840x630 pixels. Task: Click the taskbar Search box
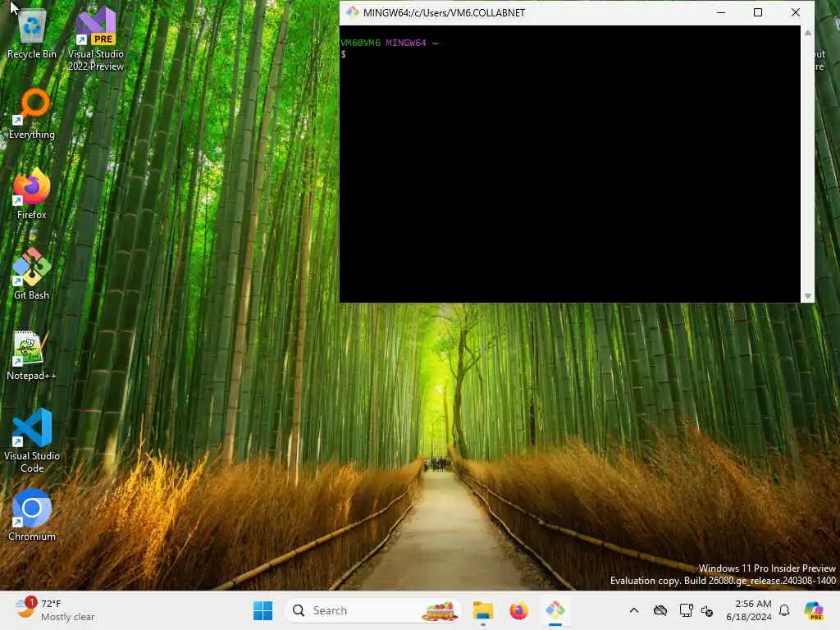(373, 610)
